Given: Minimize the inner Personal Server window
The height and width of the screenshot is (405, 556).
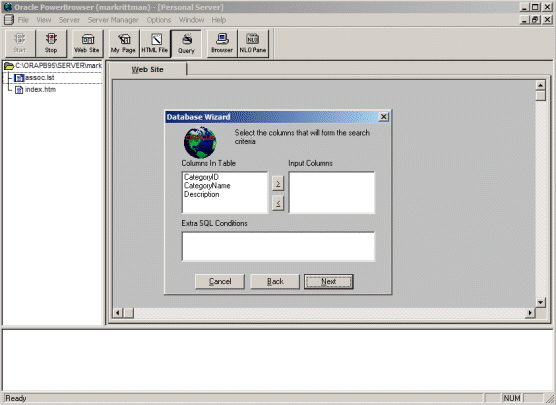Looking at the screenshot, I should [525, 20].
